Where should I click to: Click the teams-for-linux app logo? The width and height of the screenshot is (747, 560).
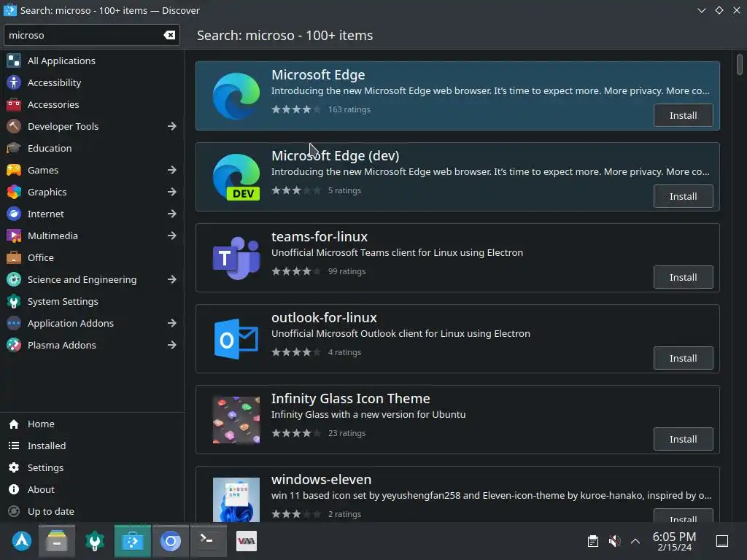coord(236,257)
